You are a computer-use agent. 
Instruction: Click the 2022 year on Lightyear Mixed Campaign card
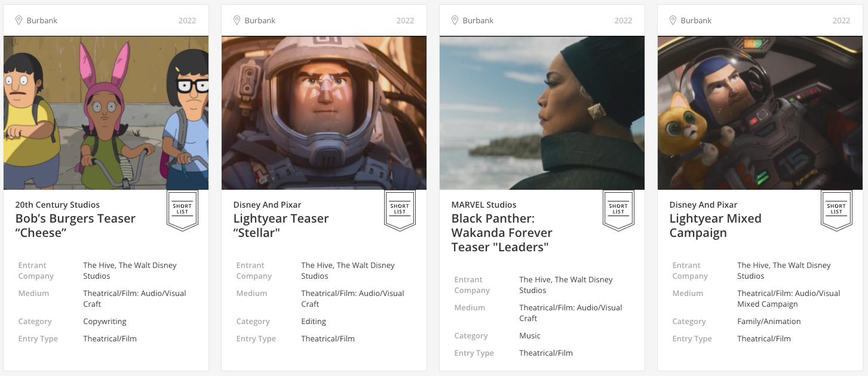841,20
